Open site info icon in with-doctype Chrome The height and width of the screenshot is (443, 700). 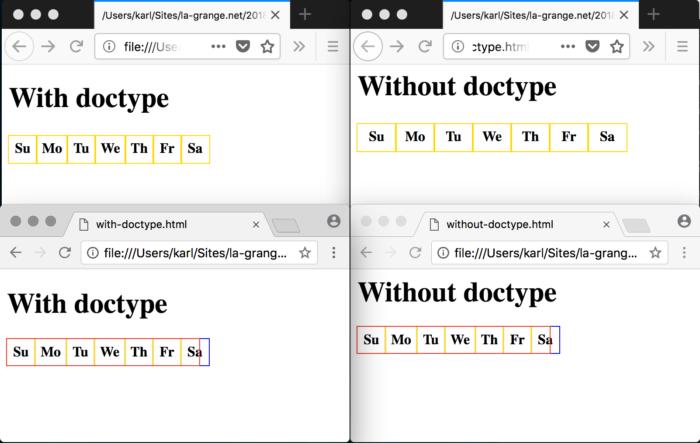[92, 253]
